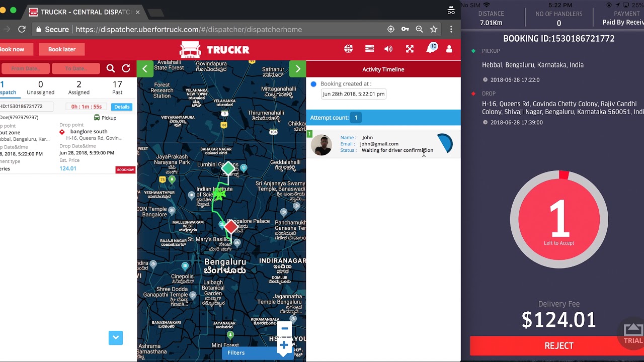Viewport: 644px width, 362px height.
Task: Click the TRUCKR logo
Action: point(214,49)
